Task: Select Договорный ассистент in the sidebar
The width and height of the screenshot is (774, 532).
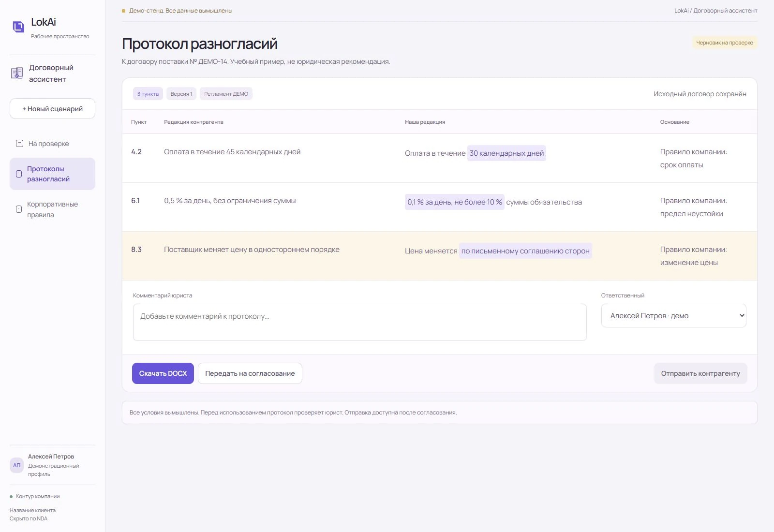Action: [x=52, y=73]
